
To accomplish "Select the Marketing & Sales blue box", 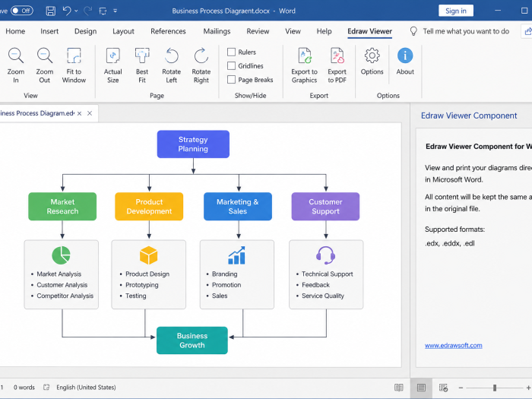I will tap(237, 206).
